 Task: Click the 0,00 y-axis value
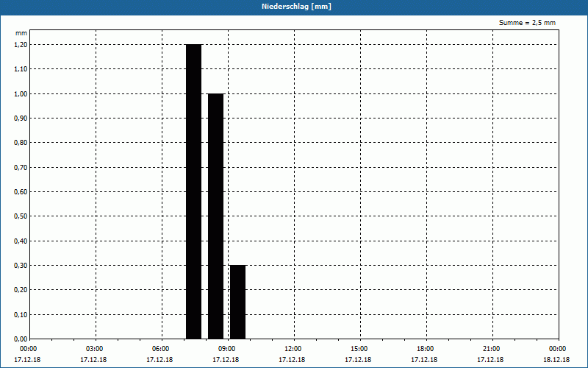click(21, 339)
